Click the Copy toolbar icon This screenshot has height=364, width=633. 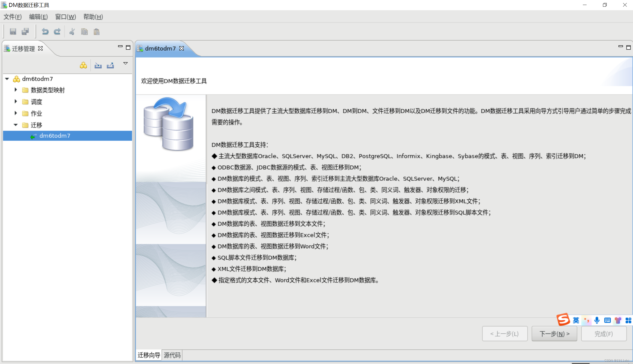click(x=84, y=31)
